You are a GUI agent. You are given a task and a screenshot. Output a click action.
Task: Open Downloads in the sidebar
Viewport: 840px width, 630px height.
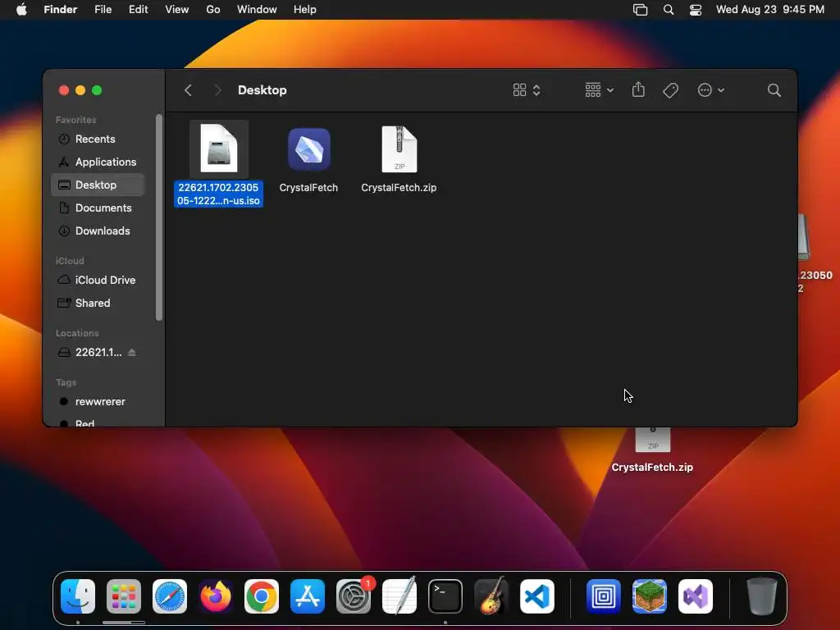[x=98, y=231]
